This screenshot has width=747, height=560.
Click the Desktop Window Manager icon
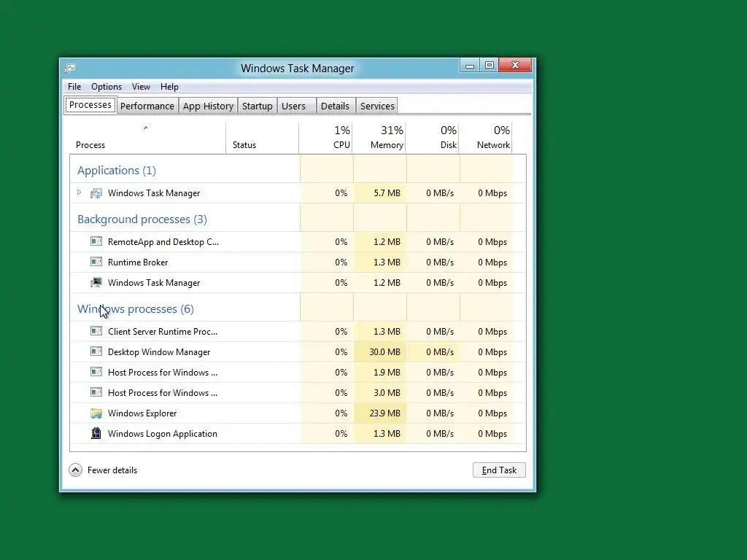tap(96, 351)
